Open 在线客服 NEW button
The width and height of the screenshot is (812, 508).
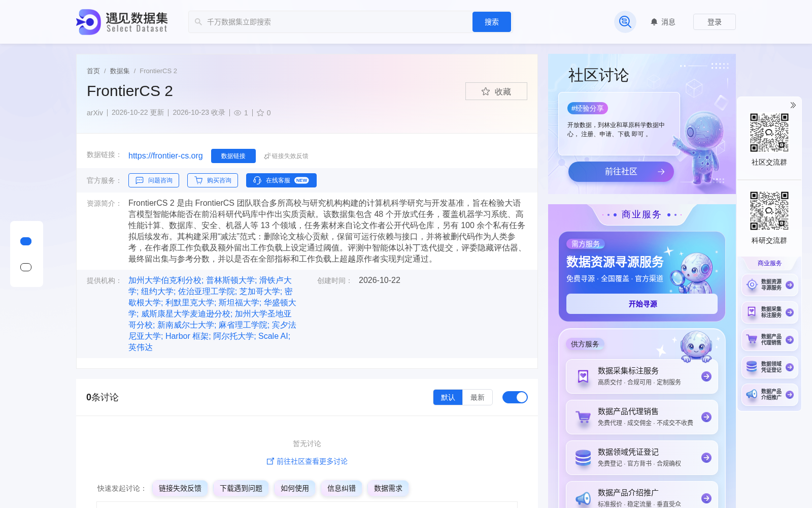[281, 180]
